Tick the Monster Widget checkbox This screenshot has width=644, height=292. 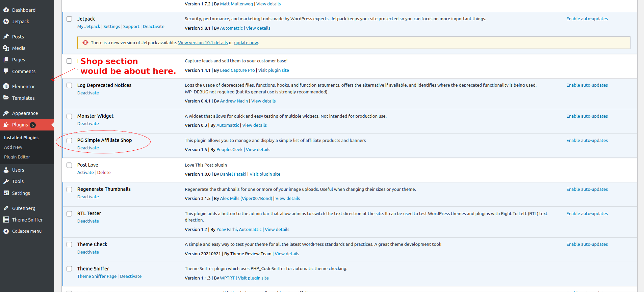click(x=69, y=116)
